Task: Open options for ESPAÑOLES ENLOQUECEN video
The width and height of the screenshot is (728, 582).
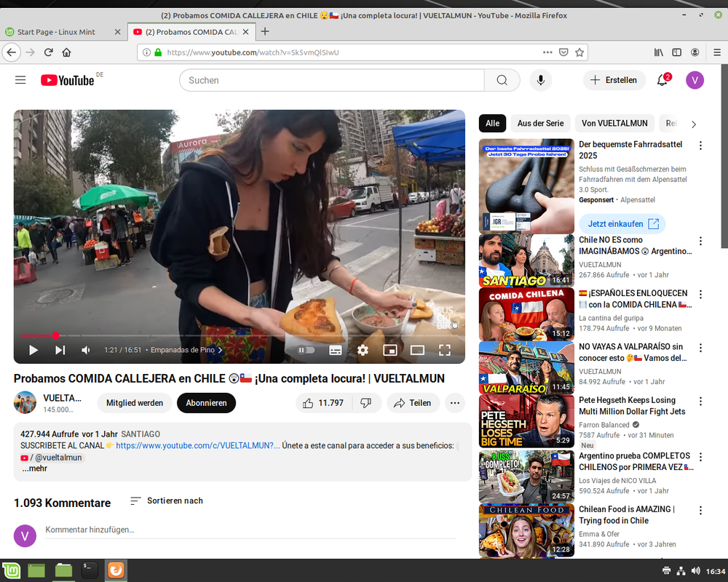Action: click(x=700, y=294)
